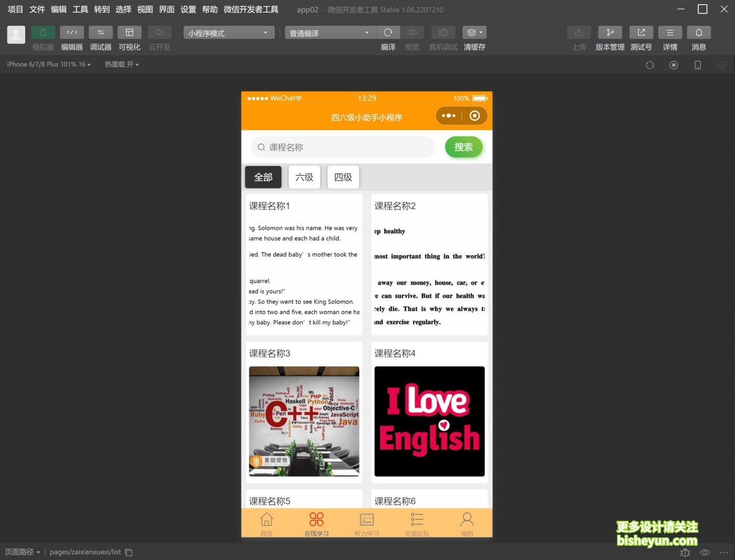Image resolution: width=735 pixels, height=560 pixels.
Task: Expand the iPhone 6/7/8 Plus device dropdown
Action: click(49, 65)
